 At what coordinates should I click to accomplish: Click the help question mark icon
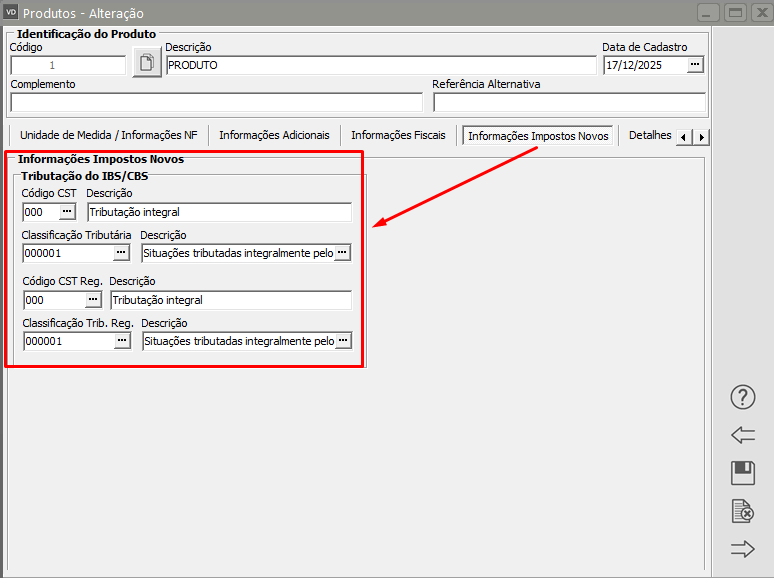[742, 397]
